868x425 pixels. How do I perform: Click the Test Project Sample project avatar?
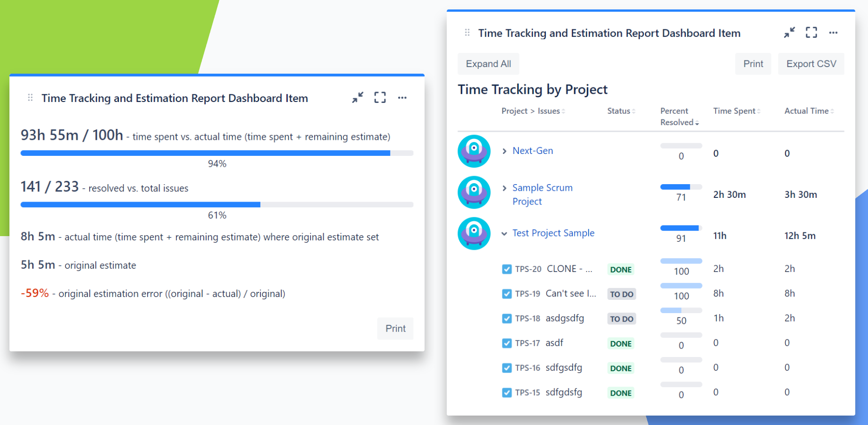point(474,233)
